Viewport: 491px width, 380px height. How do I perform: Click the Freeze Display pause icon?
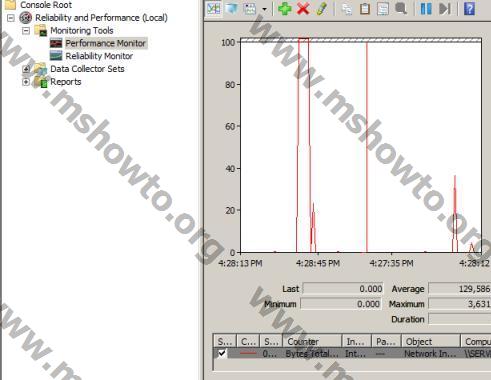click(426, 9)
